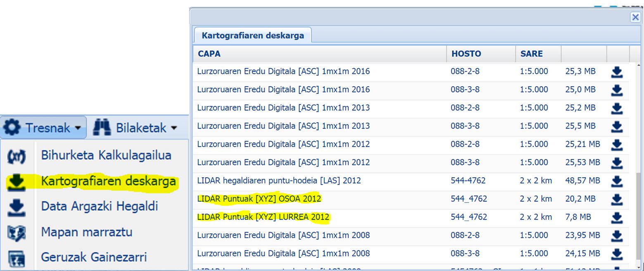Choose Data Argazki Hegaldi menu item
The image size is (644, 271).
(99, 206)
